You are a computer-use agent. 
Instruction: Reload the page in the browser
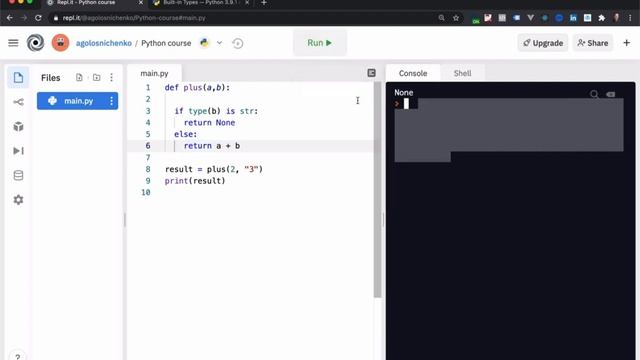(x=38, y=18)
